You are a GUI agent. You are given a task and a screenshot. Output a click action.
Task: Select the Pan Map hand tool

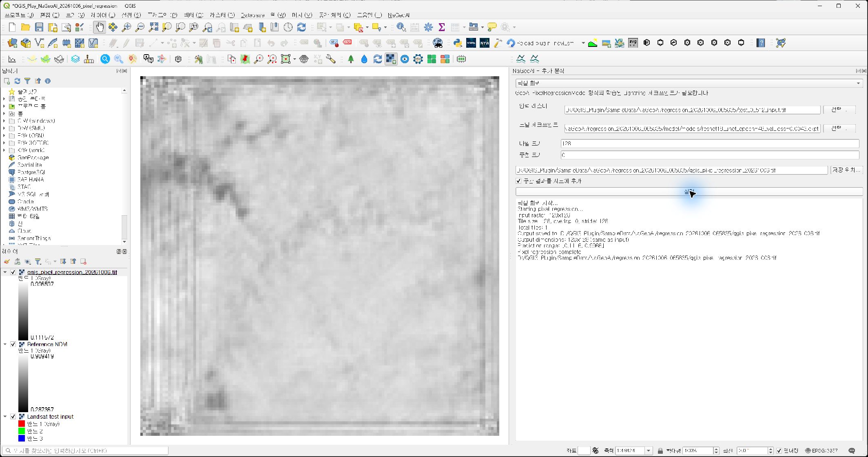[100, 27]
